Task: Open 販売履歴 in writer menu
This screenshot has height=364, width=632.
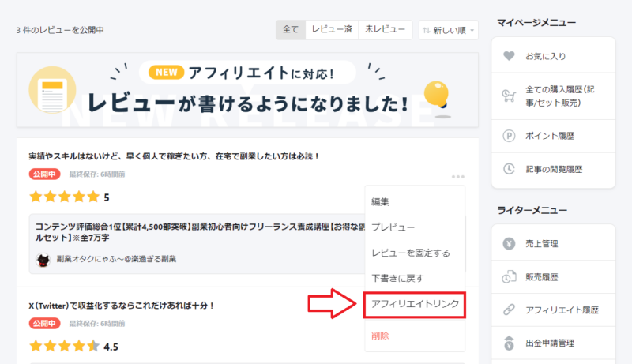Action: (554, 277)
